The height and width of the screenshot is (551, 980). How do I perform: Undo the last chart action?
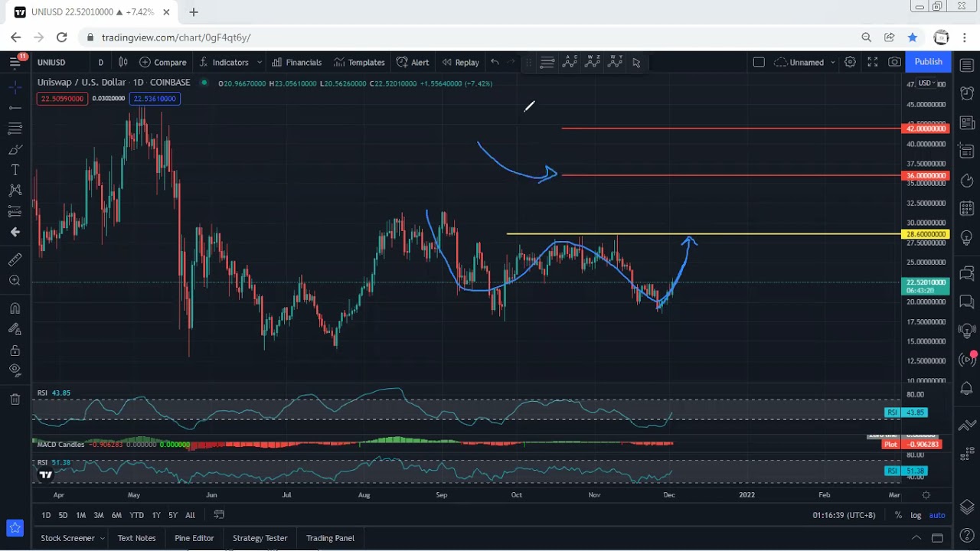(495, 62)
